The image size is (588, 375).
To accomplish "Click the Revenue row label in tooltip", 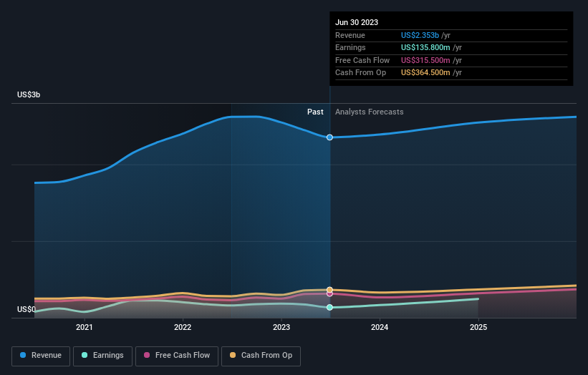I will 350,35.
